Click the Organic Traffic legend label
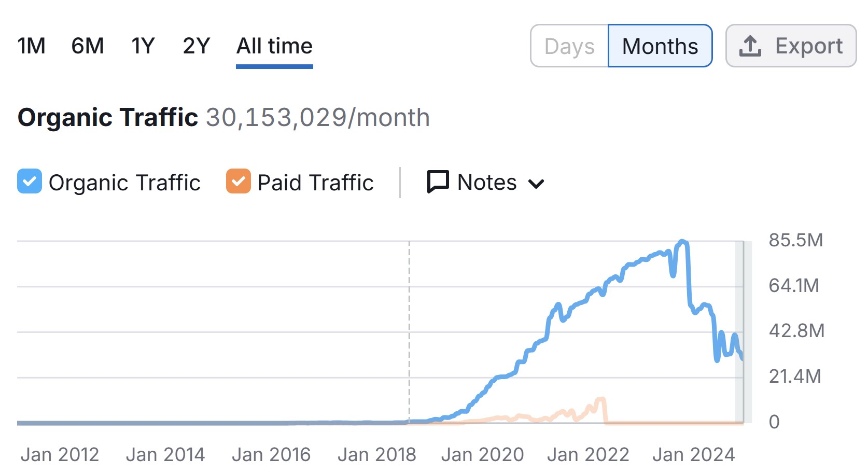868x473 pixels. click(x=124, y=183)
